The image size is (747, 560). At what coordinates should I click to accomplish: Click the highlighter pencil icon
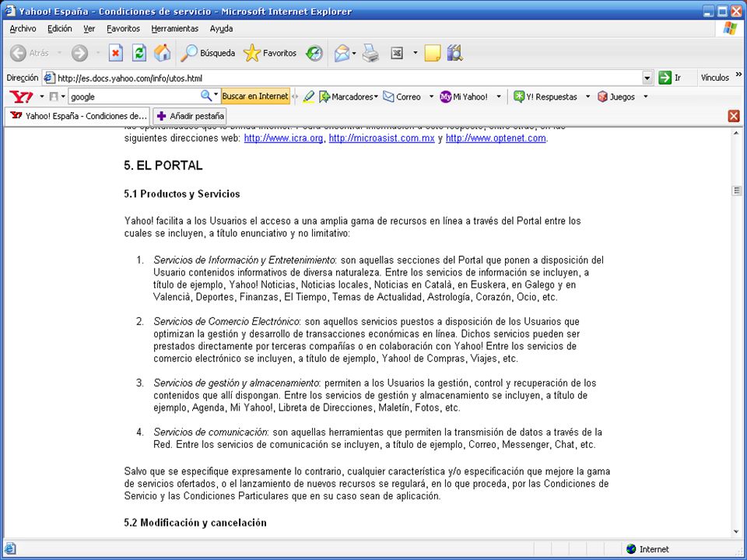[x=308, y=96]
